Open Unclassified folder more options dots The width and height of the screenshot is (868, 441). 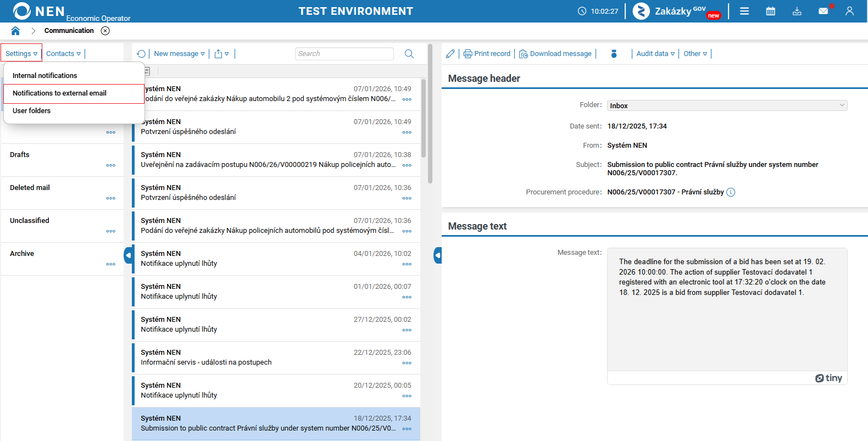111,231
